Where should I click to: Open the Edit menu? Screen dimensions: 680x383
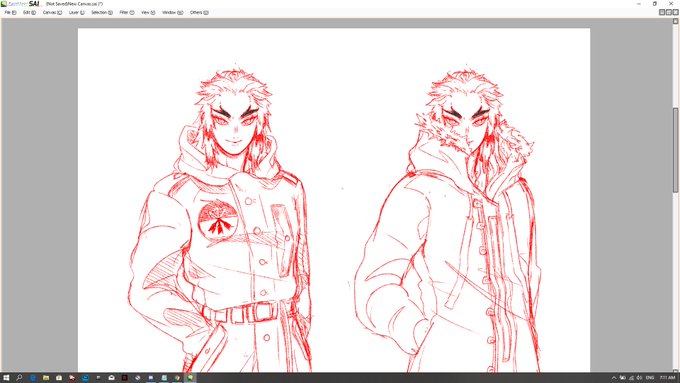[x=29, y=13]
